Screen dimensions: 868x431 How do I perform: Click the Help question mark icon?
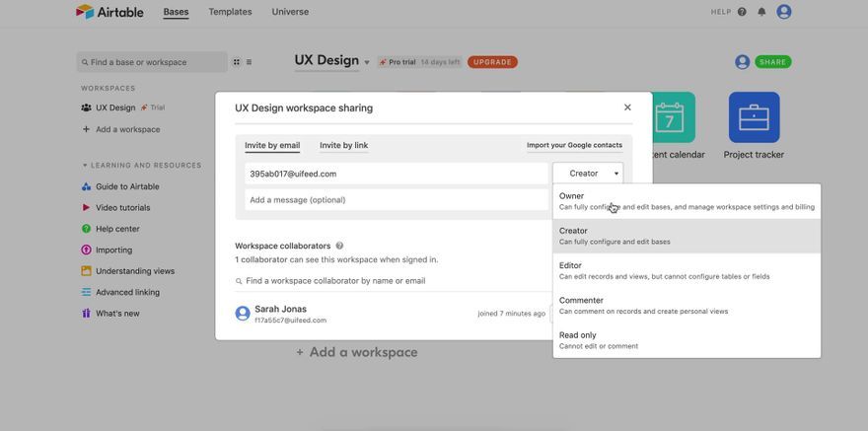pos(742,12)
